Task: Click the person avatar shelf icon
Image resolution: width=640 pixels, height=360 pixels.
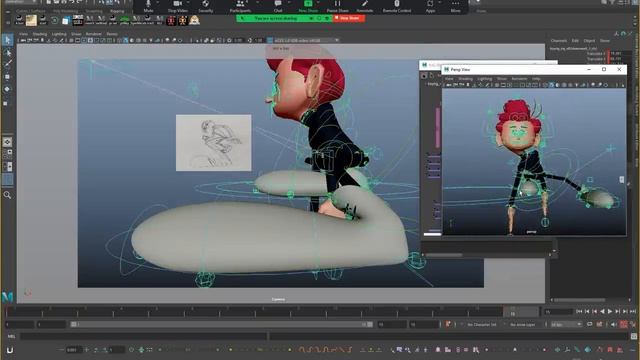Action: click(x=195, y=20)
